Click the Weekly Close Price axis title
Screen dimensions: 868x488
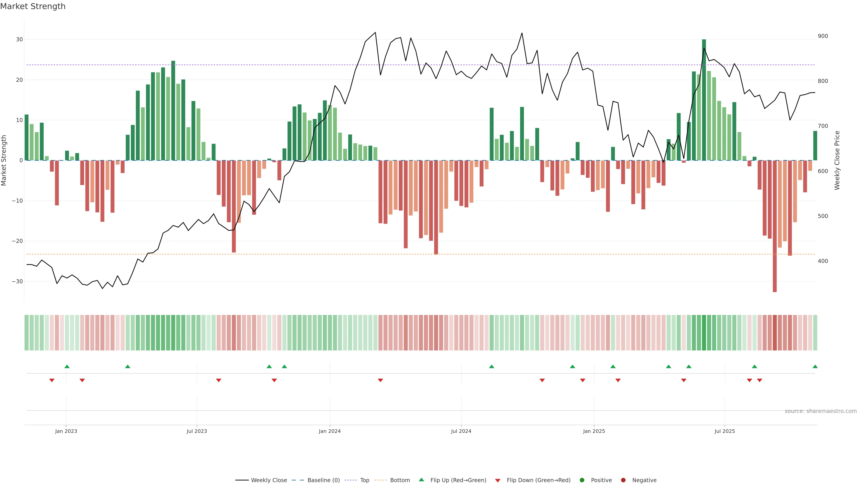point(837,160)
